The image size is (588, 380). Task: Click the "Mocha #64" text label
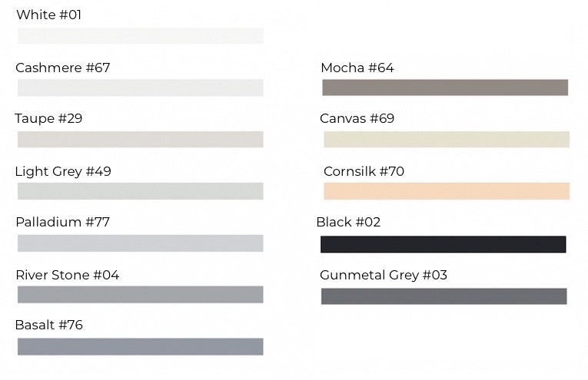[x=357, y=68]
